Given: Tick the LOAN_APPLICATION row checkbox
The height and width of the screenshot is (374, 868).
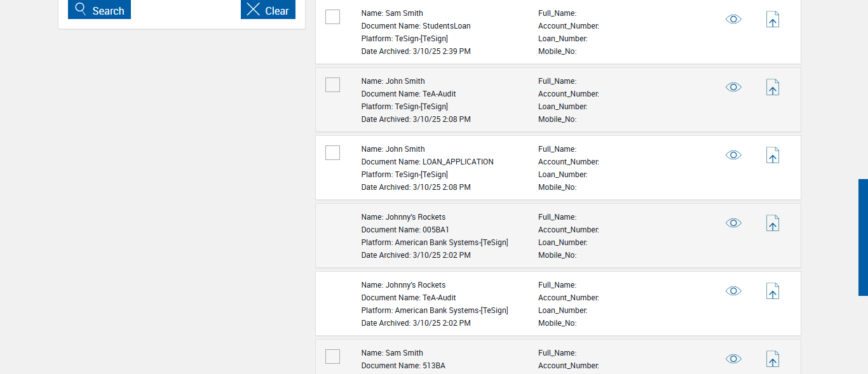Looking at the screenshot, I should click(x=332, y=153).
